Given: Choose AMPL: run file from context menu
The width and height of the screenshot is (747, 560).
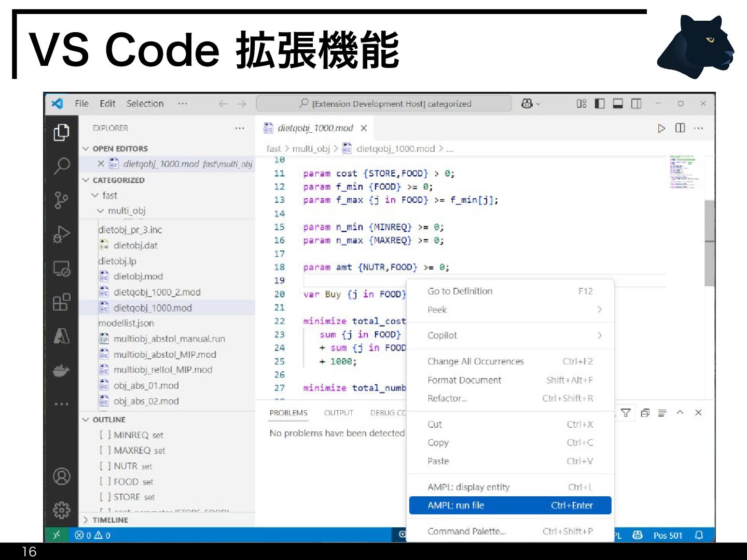Looking at the screenshot, I should tap(510, 506).
